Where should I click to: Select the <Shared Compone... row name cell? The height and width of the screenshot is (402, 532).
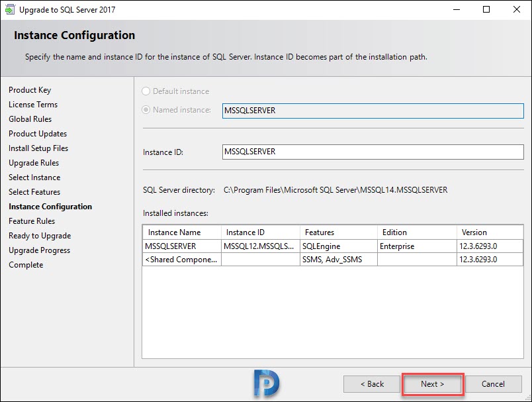pos(182,260)
